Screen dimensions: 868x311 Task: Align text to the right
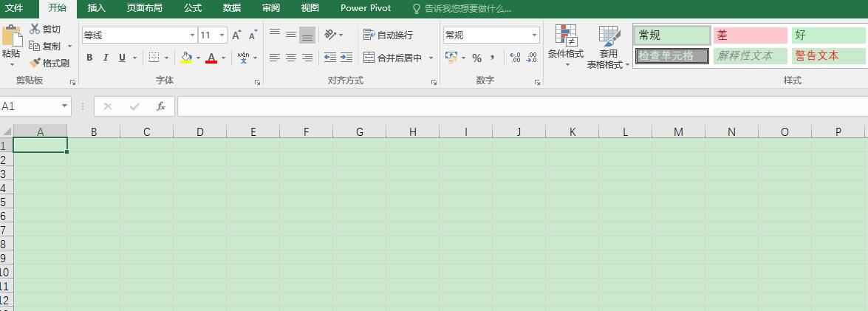point(307,58)
